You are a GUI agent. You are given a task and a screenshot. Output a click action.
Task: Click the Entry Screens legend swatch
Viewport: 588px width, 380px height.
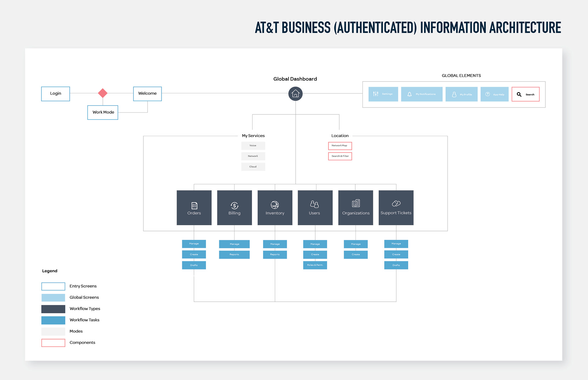coord(53,286)
